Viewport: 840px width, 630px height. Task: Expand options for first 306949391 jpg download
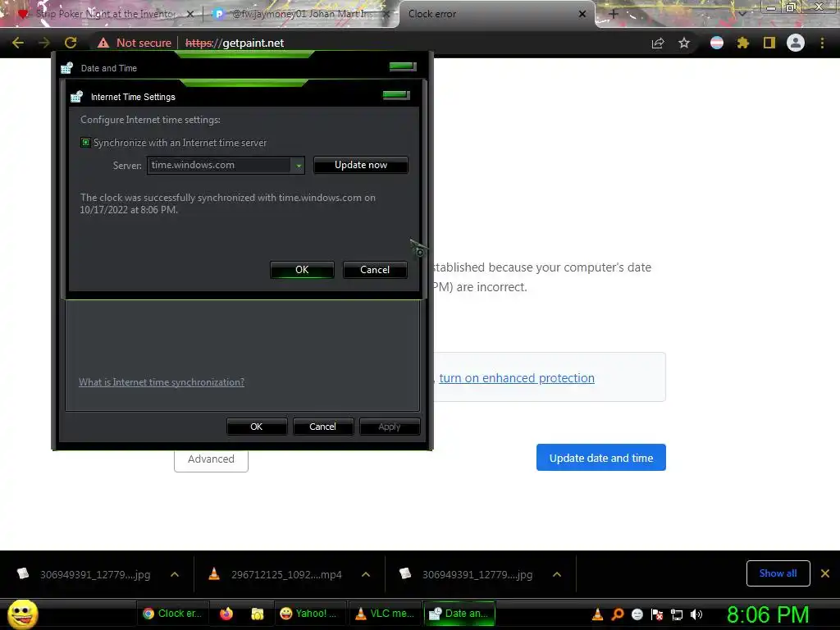175,574
